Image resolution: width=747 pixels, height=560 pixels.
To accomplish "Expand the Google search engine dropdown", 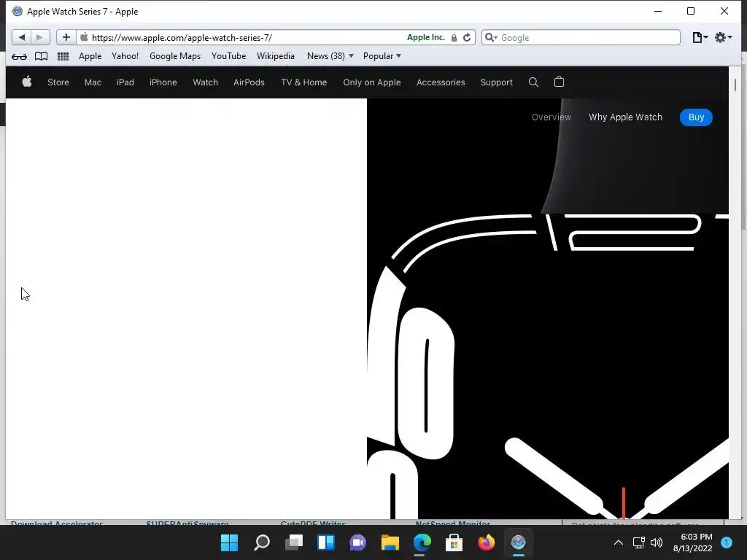I will coord(491,38).
